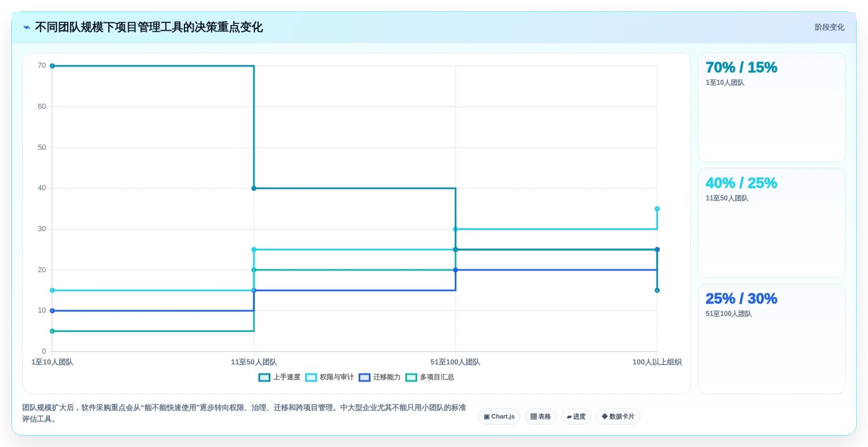Click the 上手速度 point at 40 for 11至50人团队

[x=254, y=188]
